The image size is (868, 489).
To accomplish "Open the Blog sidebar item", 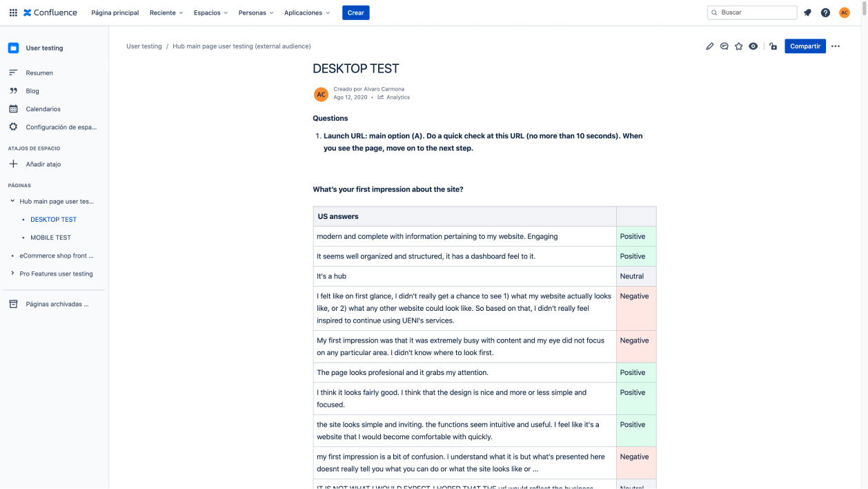I will [x=32, y=90].
